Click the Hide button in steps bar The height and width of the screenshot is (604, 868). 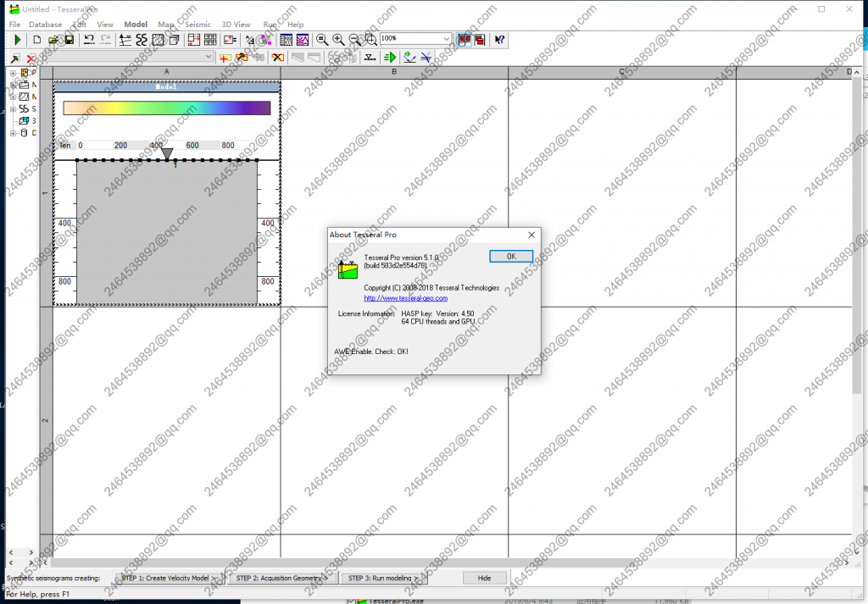484,578
